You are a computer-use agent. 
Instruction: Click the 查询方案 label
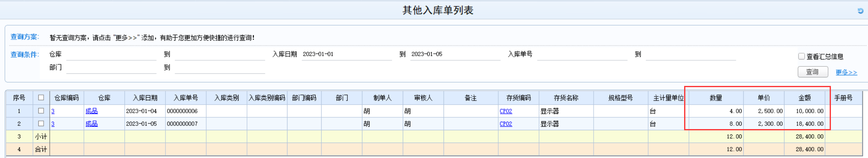pyautogui.click(x=24, y=37)
